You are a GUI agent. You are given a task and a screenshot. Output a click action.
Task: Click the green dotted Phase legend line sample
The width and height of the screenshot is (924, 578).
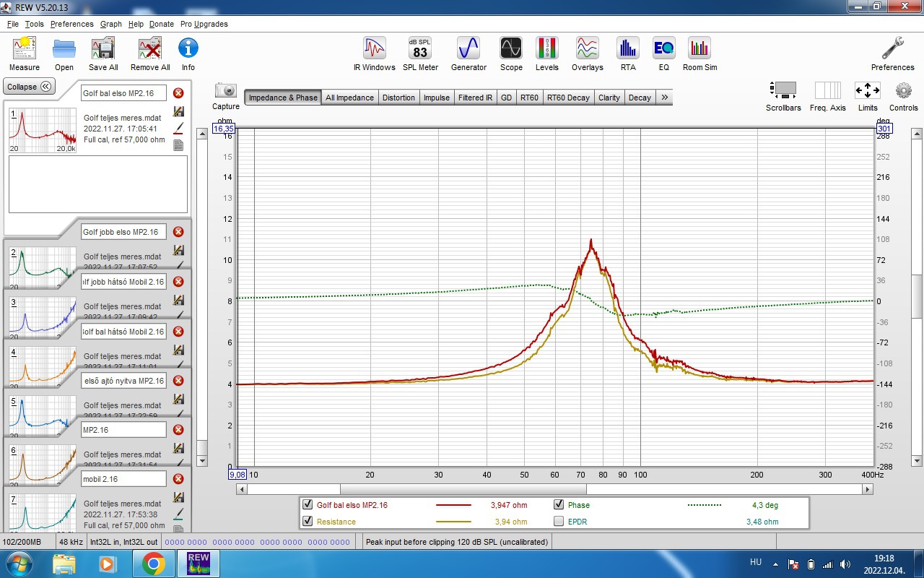(x=704, y=505)
